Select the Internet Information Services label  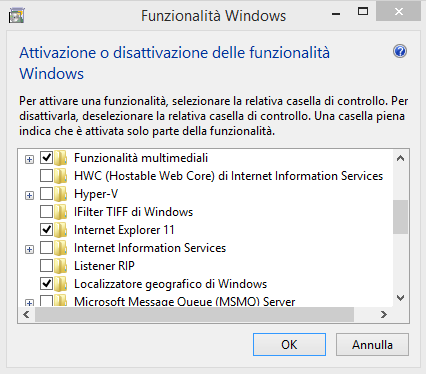point(150,248)
